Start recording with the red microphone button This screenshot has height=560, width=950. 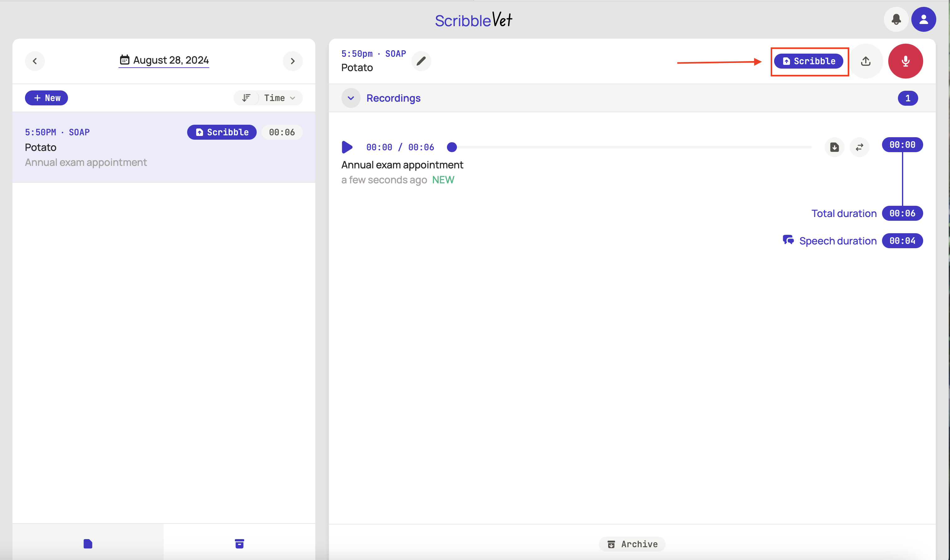905,61
